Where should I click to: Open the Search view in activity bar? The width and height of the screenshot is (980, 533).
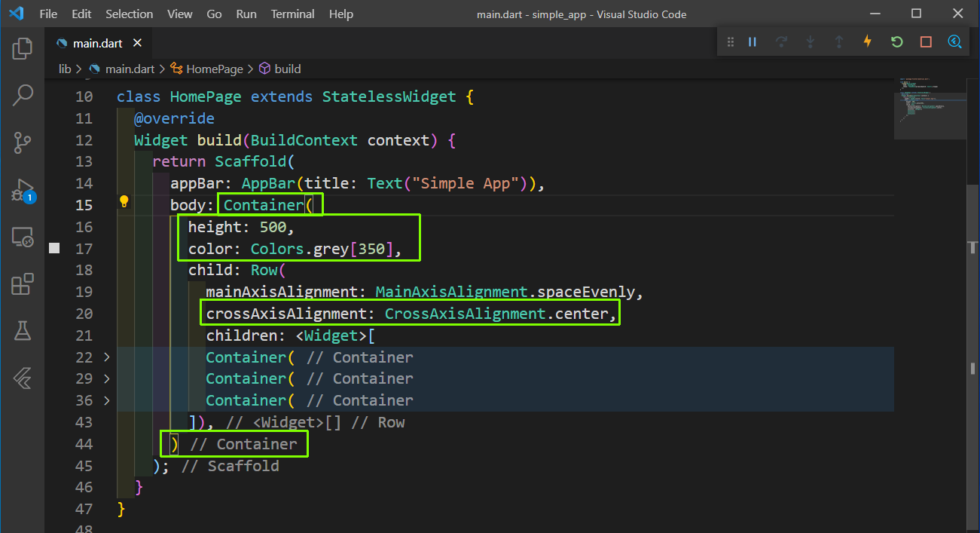click(x=23, y=96)
